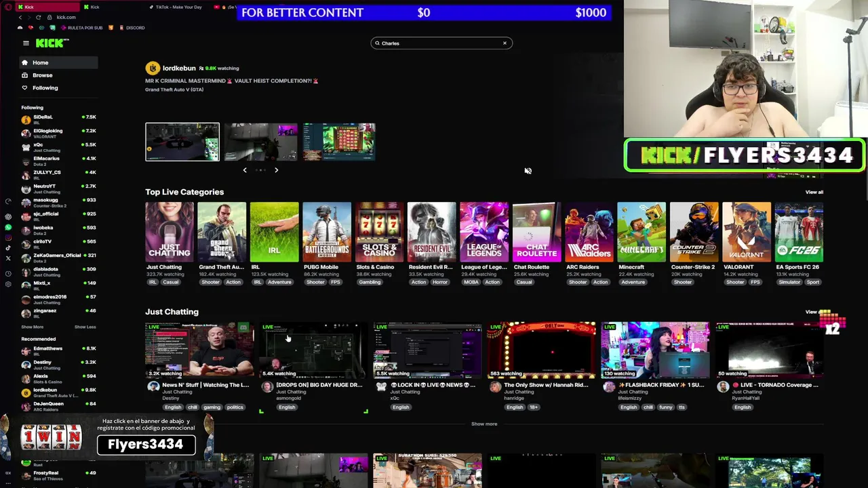868x488 pixels.
Task: Open Slots & Casino category card
Action: [379, 232]
